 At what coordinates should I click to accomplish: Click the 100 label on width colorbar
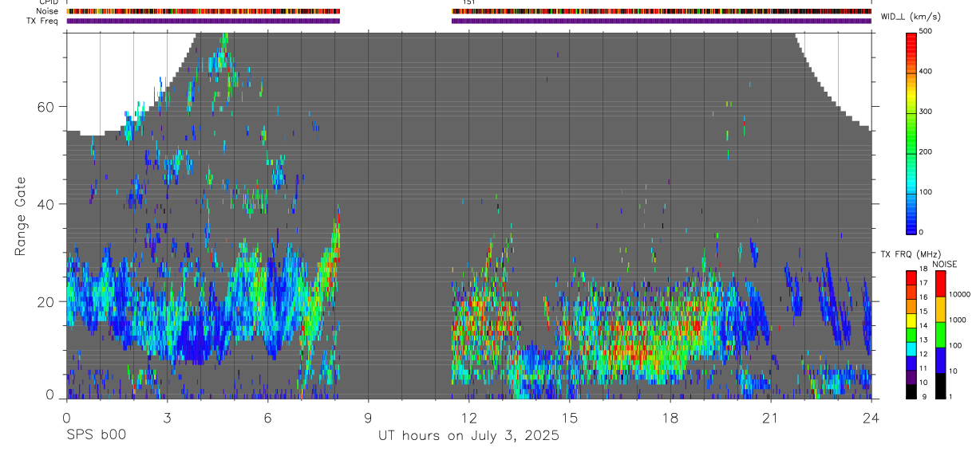coord(927,192)
